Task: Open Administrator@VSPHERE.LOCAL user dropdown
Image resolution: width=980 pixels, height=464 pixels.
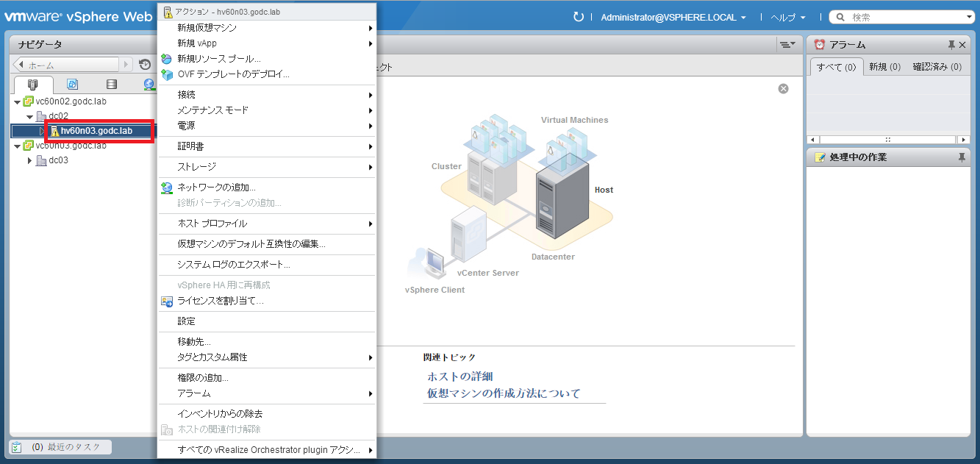Action: pyautogui.click(x=673, y=17)
